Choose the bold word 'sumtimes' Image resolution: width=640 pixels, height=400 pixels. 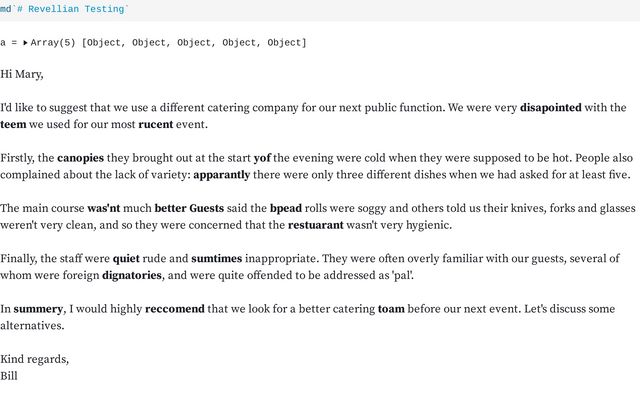click(216, 258)
